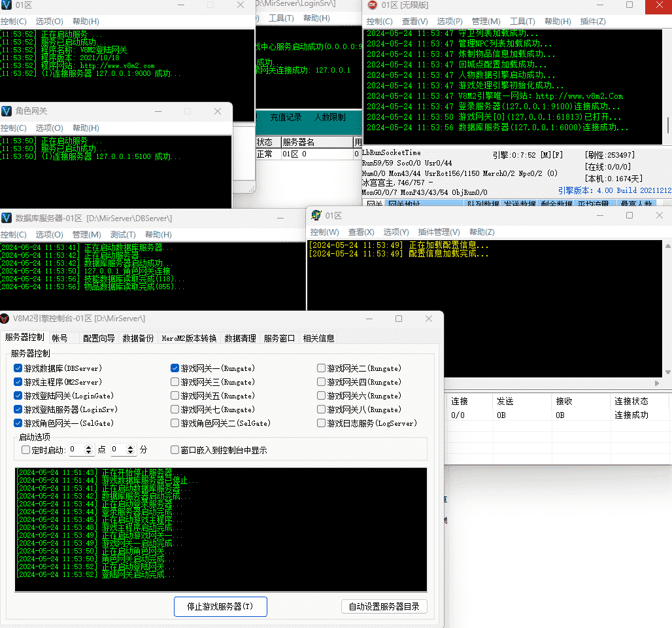
Task: Click the minute input field before 分
Action: coord(119,449)
